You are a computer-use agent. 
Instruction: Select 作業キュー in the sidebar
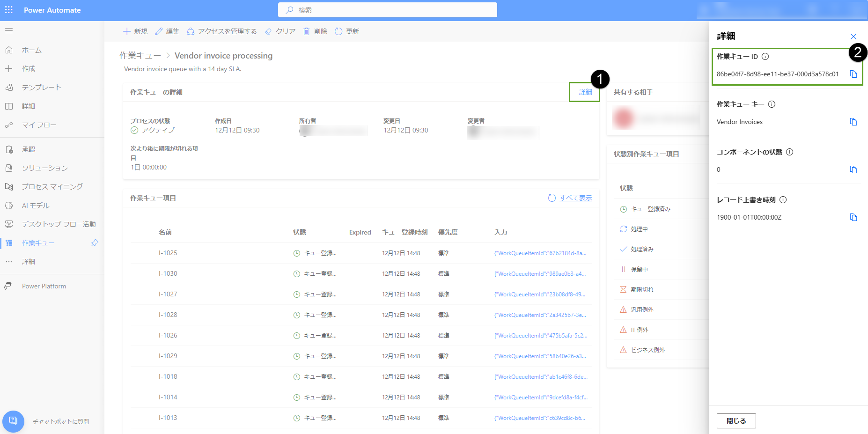(38, 243)
